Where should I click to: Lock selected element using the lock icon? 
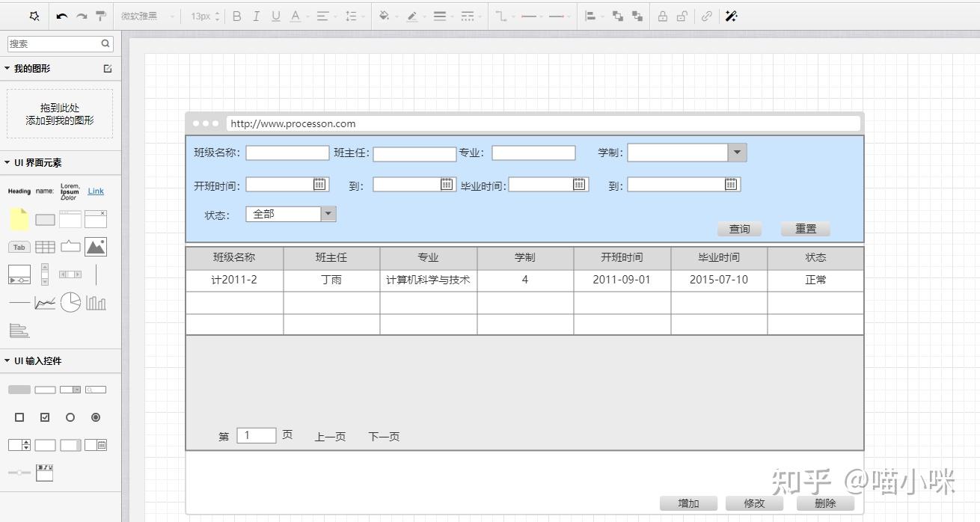pos(663,16)
